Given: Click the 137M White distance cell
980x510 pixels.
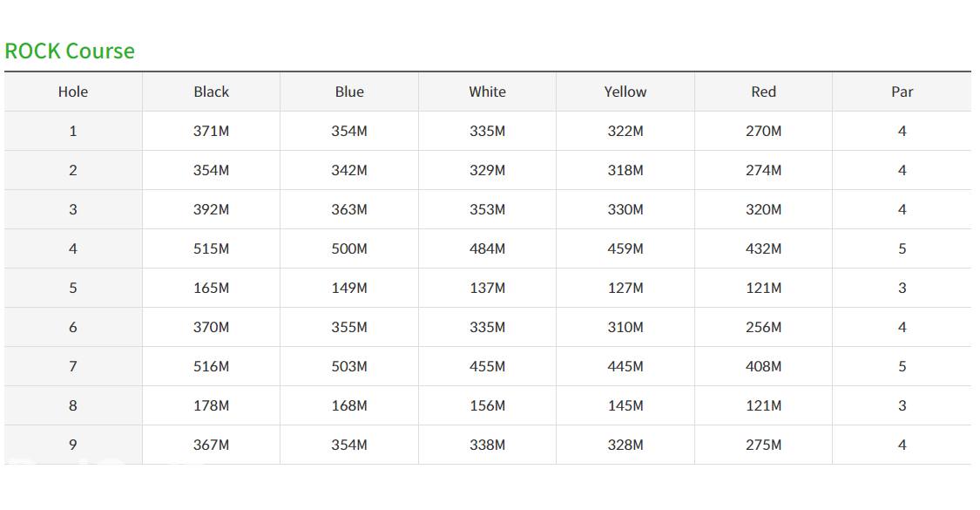Looking at the screenshot, I should pos(487,288).
